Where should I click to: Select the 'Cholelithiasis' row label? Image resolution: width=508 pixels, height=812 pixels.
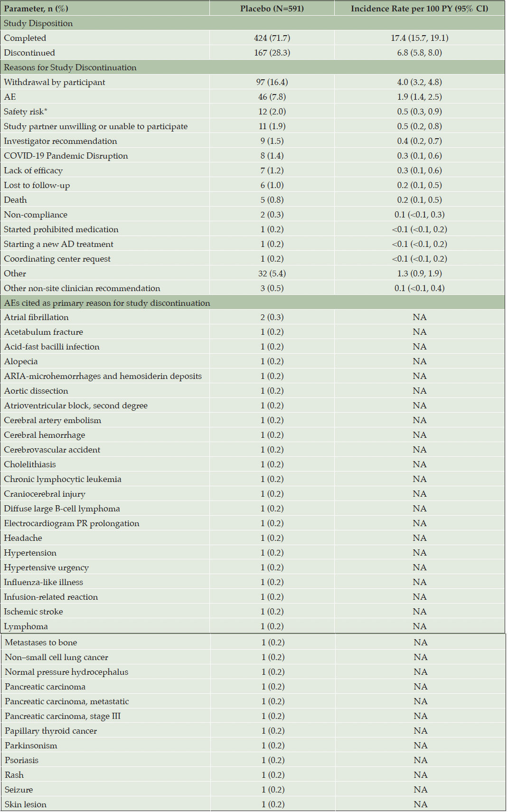[x=30, y=464]
